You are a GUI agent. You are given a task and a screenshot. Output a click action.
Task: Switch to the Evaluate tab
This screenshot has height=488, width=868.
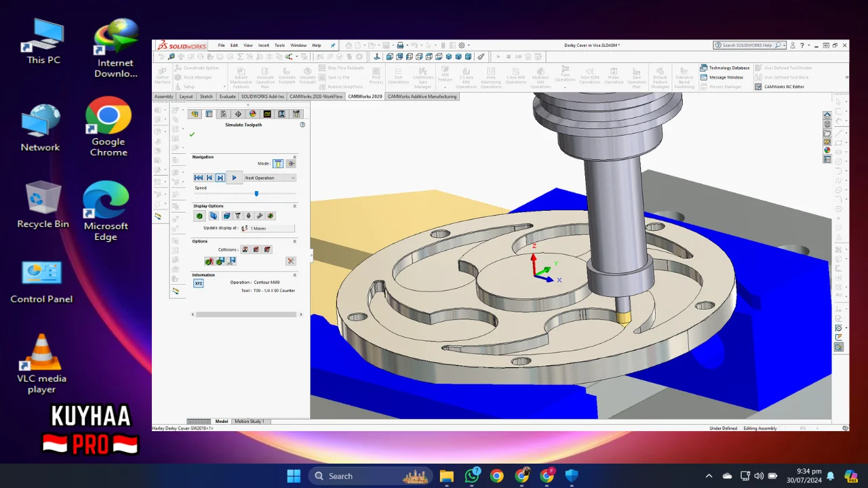(227, 96)
